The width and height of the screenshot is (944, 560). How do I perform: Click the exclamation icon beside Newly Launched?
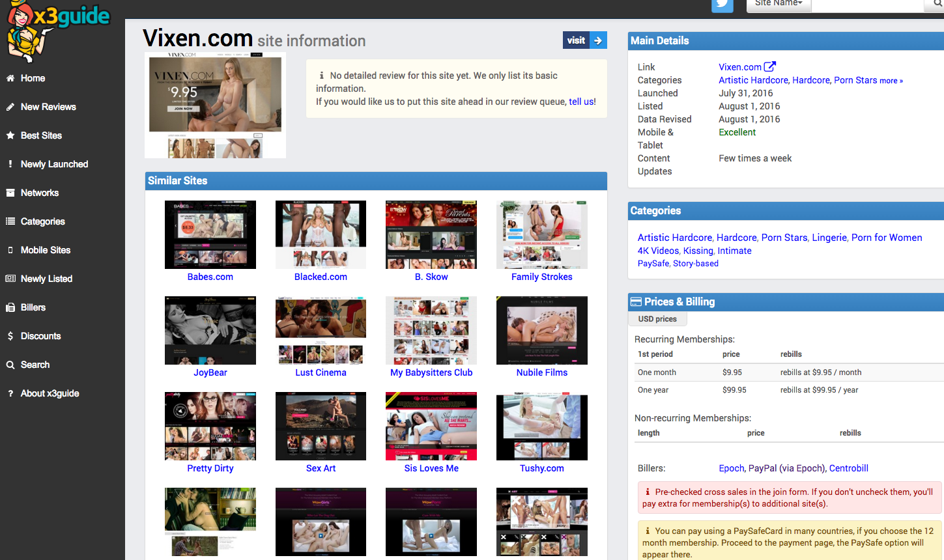click(x=10, y=164)
